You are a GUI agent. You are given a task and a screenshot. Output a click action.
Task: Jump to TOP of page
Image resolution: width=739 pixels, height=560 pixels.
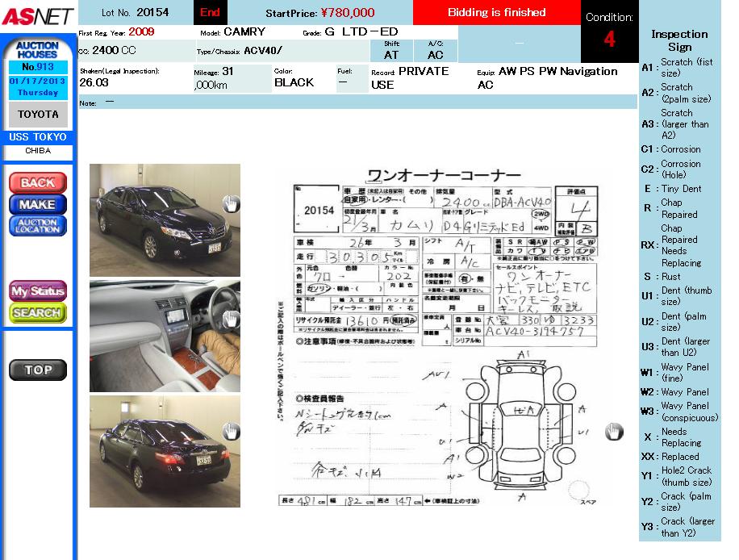[37, 370]
